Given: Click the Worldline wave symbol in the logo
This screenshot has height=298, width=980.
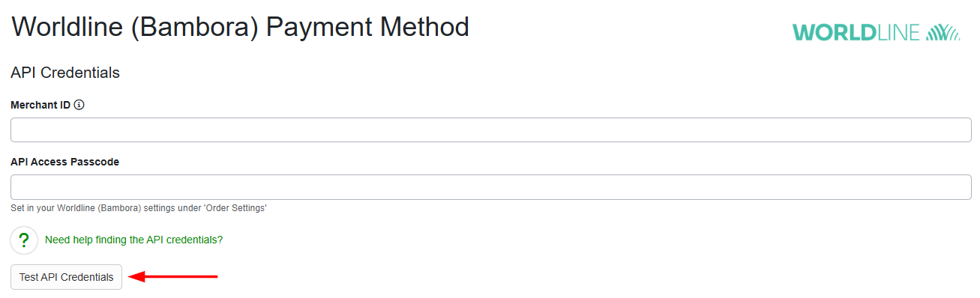Looking at the screenshot, I should (x=943, y=32).
